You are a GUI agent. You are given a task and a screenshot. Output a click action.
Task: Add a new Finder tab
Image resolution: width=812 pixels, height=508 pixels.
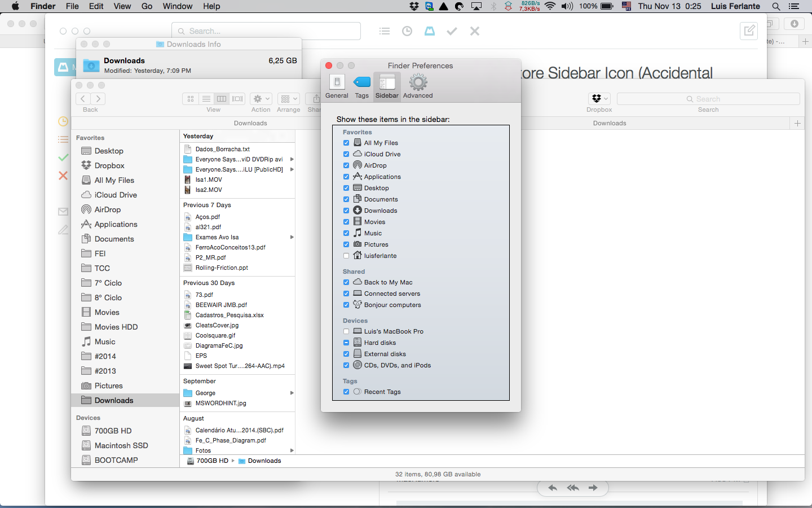coord(797,123)
